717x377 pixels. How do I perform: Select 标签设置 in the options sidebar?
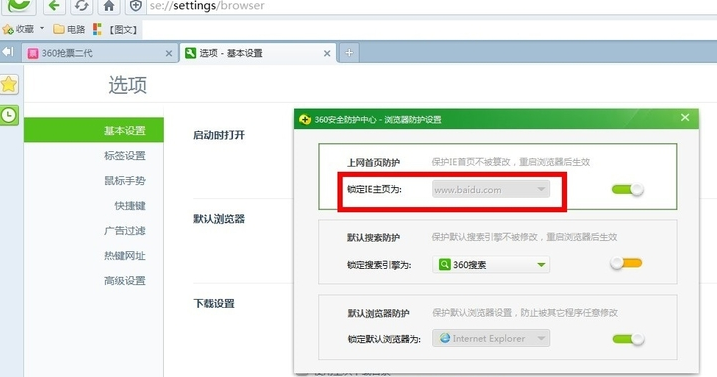124,156
